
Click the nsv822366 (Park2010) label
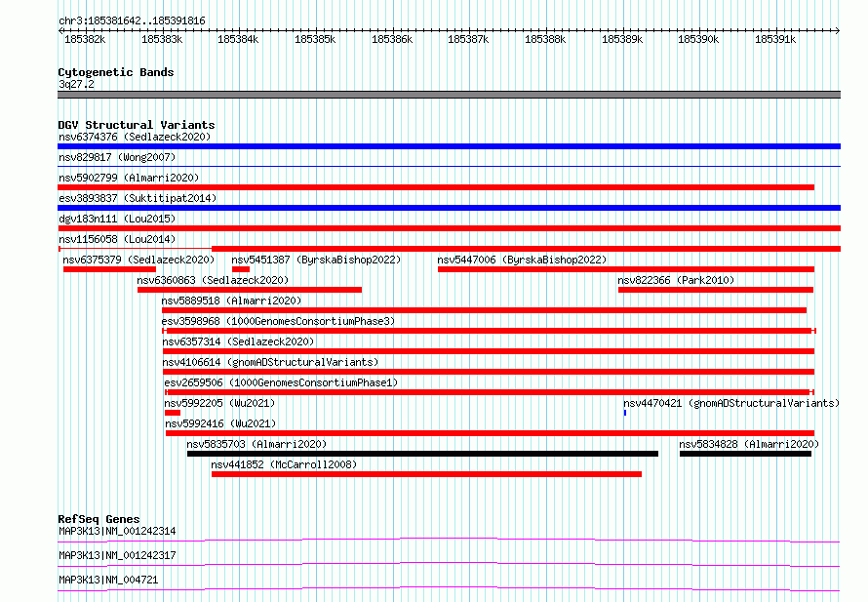tap(676, 280)
